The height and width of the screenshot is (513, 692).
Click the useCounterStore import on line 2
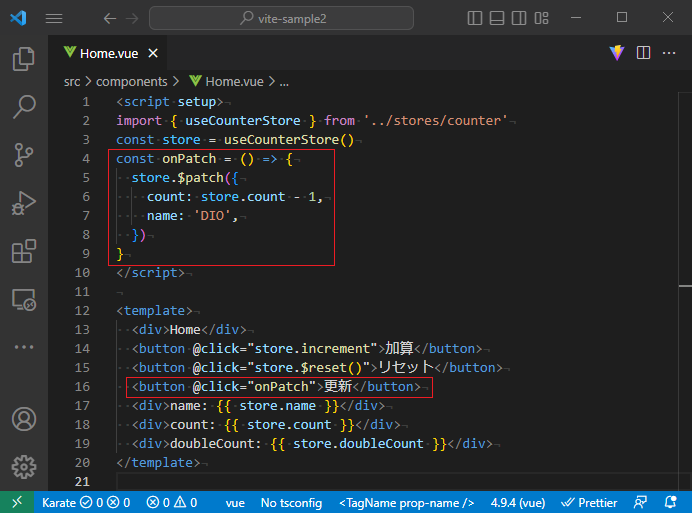tap(243, 121)
